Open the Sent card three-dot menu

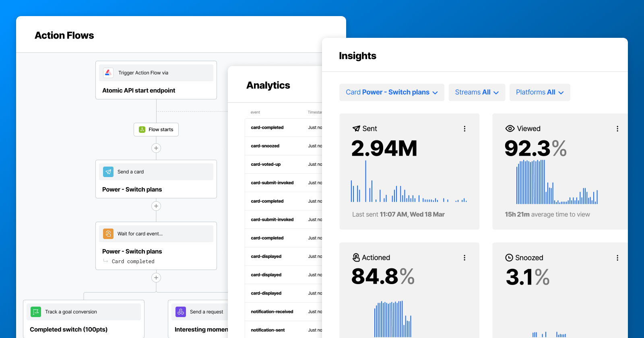click(464, 129)
